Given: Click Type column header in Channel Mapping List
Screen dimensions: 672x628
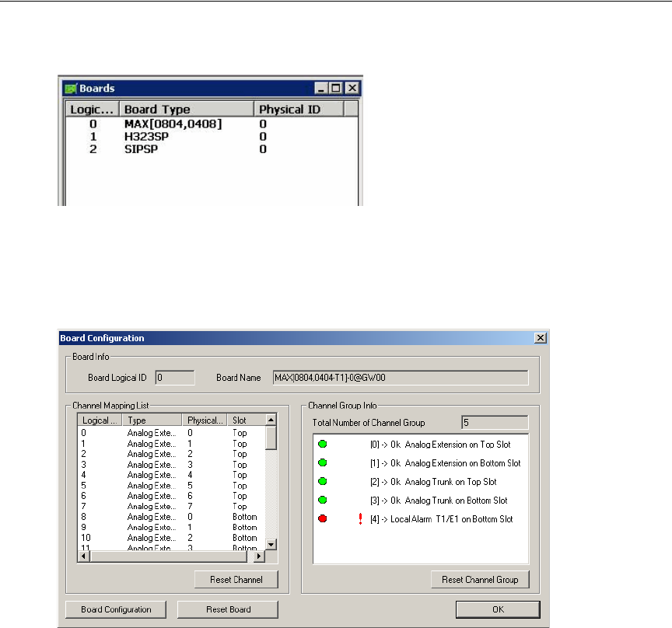Looking at the screenshot, I should (152, 420).
